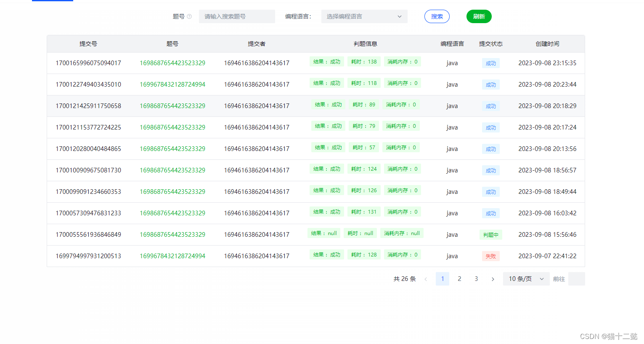Screen dimensions: 644x344
Task: Go to next page arrow in pagination
Action: 493,279
